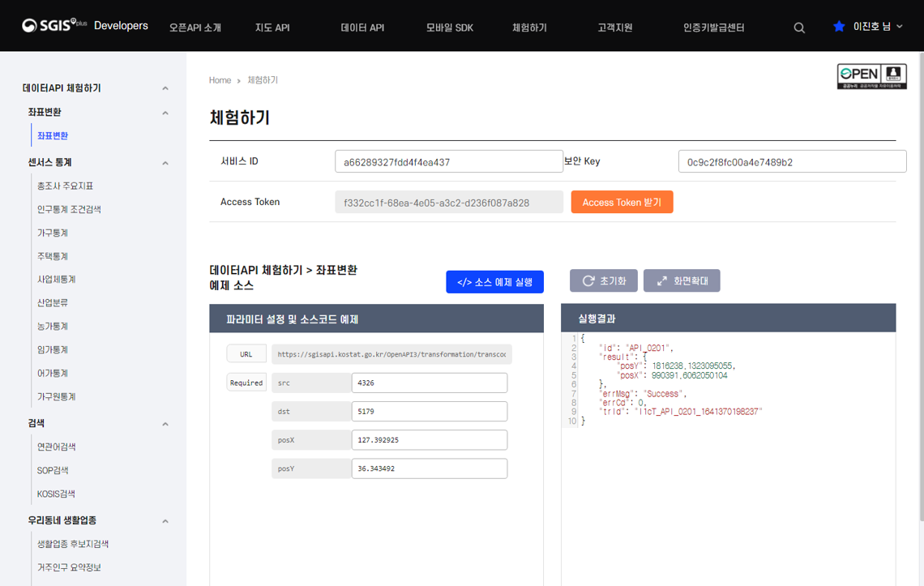The image size is (924, 586).
Task: Collapse the 우리동네 생활업종 section
Action: [x=165, y=521]
